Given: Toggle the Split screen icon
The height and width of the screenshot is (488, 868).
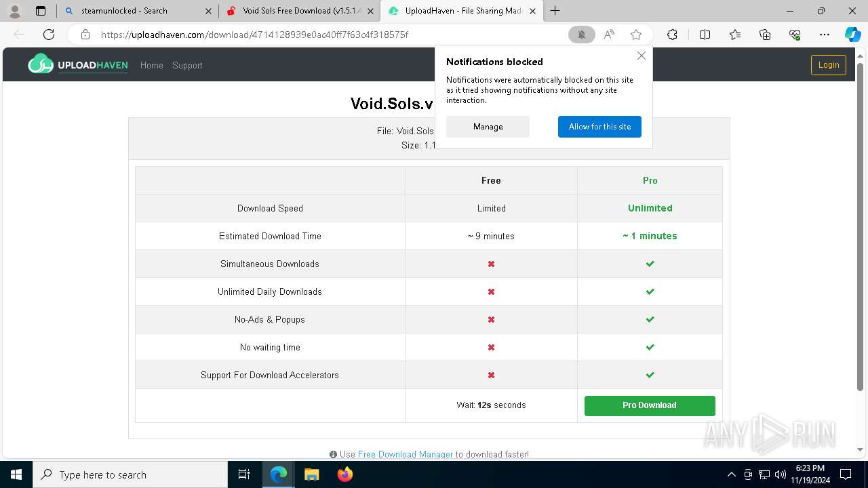Looking at the screenshot, I should click(705, 35).
